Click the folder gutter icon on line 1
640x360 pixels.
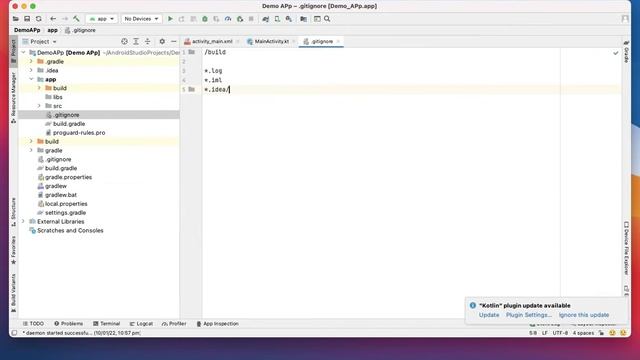point(191,52)
